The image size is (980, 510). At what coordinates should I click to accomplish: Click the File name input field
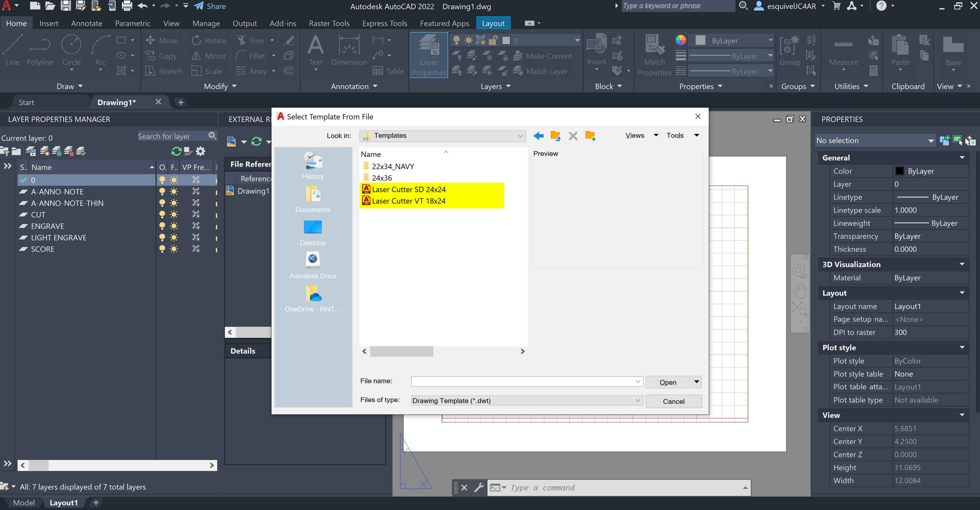(527, 381)
